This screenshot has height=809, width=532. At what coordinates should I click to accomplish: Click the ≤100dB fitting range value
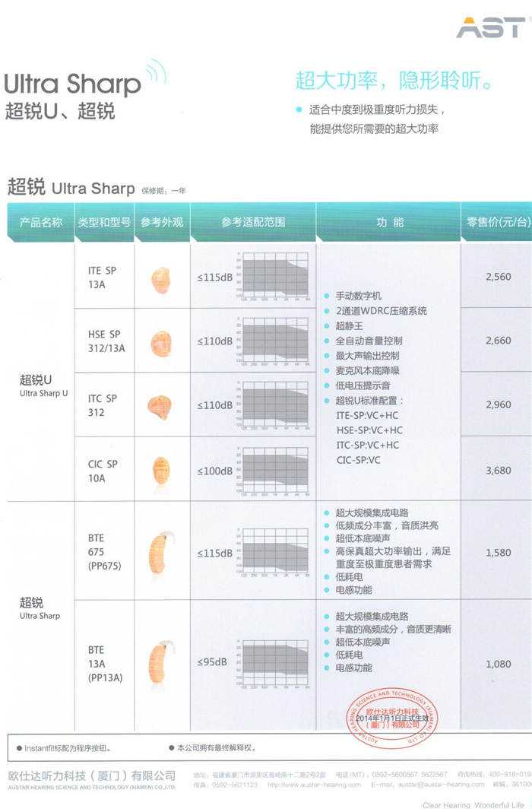214,471
